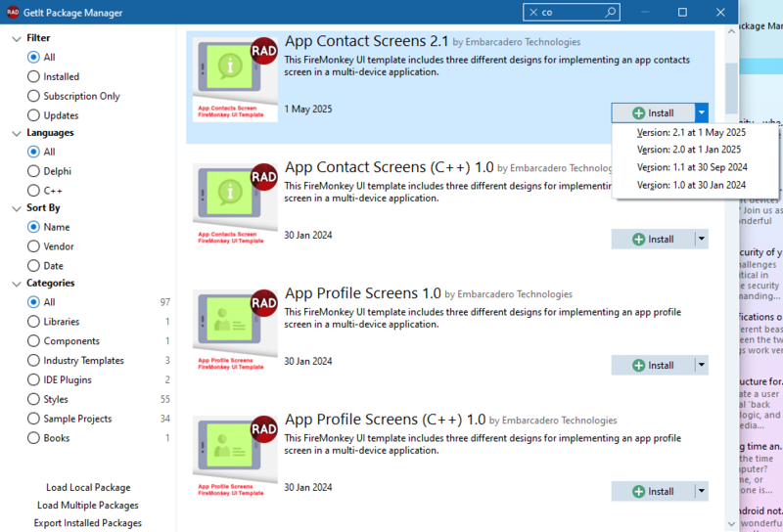The height and width of the screenshot is (532, 783).
Task: Sort packages by Date
Action: pos(33,266)
